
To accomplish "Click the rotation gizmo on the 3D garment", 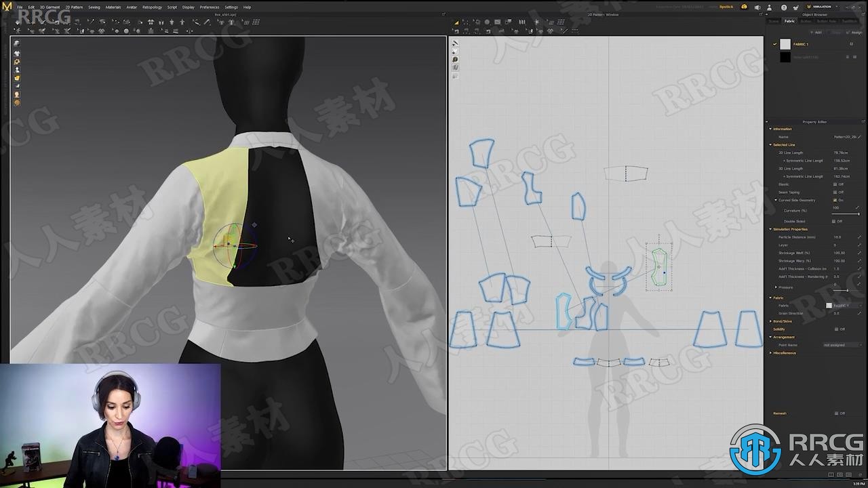I will coord(234,245).
